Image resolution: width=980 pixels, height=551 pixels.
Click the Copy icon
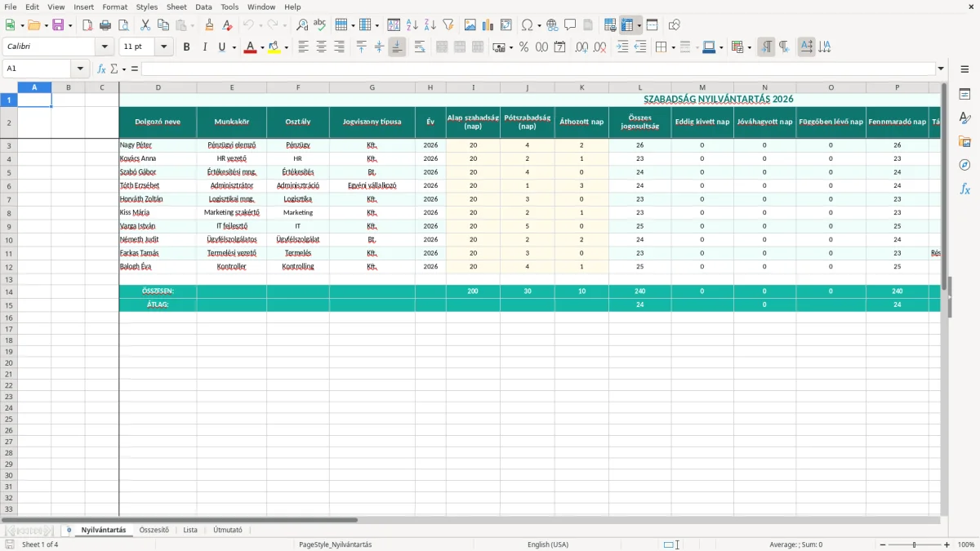coord(163,25)
